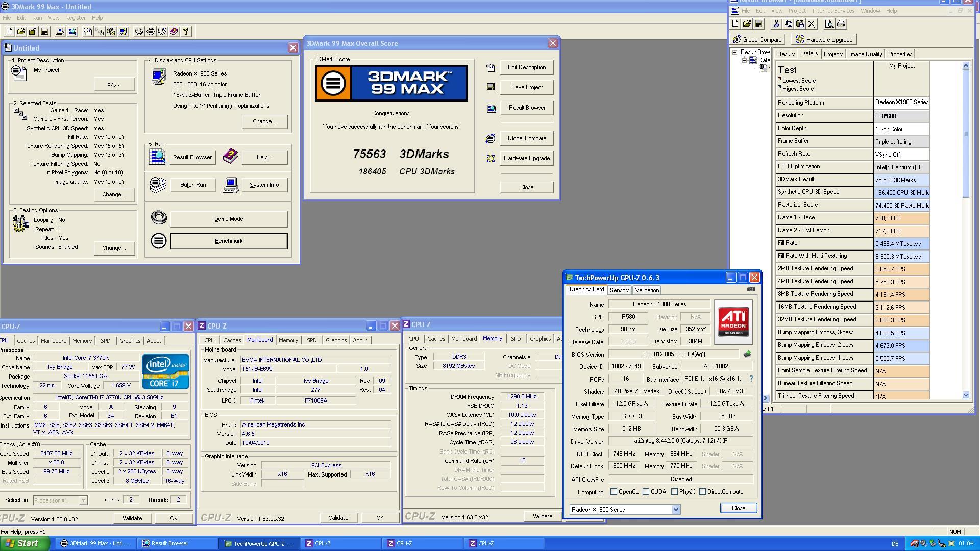This screenshot has width=980, height=551.
Task: Click Paste icon in Result Browser toolbar
Action: 800,23
